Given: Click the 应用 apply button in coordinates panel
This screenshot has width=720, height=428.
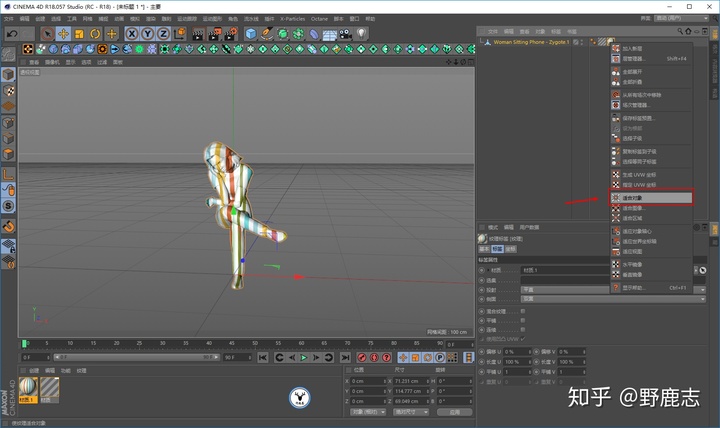Looking at the screenshot, I should (455, 412).
